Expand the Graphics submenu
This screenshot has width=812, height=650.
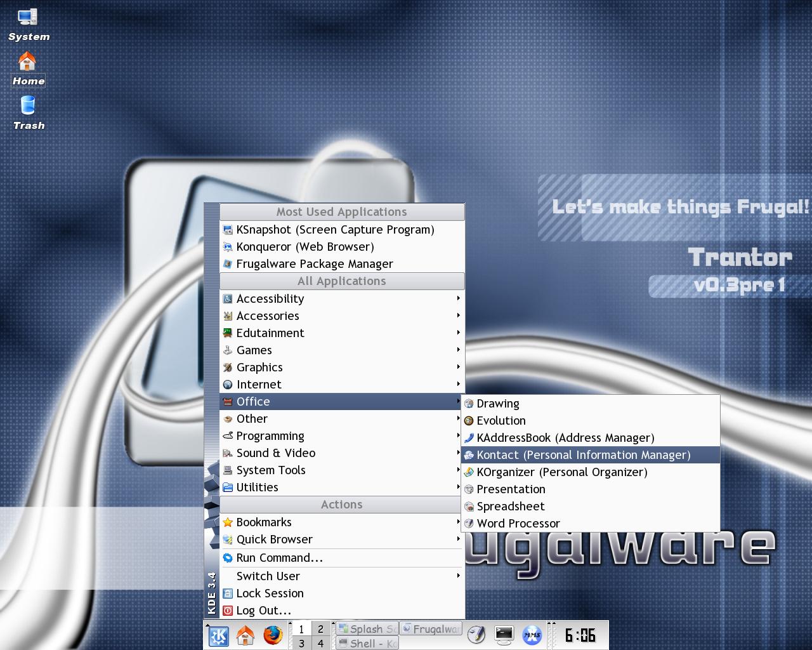coord(342,368)
